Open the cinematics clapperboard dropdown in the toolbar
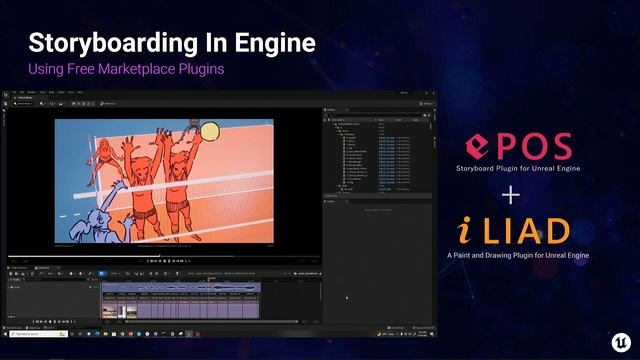The height and width of the screenshot is (360, 640). [x=62, y=104]
